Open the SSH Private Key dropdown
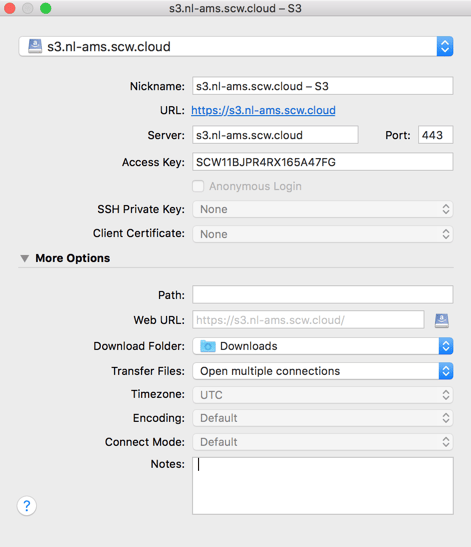Screen dimensions: 471x547 coord(323,209)
